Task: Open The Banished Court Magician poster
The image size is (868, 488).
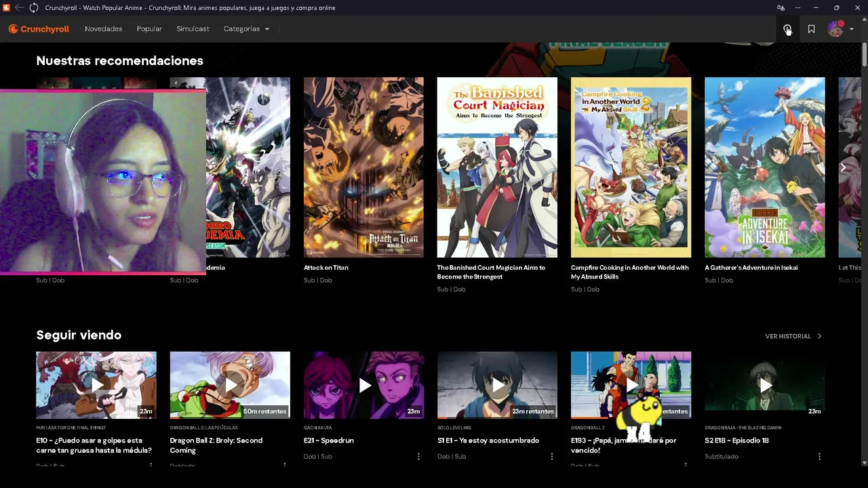Action: (497, 167)
